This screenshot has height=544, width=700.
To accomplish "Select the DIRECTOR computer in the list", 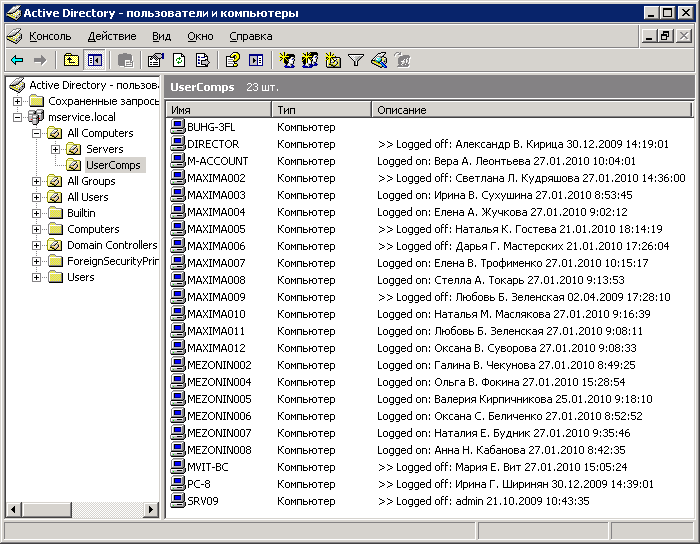I will (x=212, y=144).
